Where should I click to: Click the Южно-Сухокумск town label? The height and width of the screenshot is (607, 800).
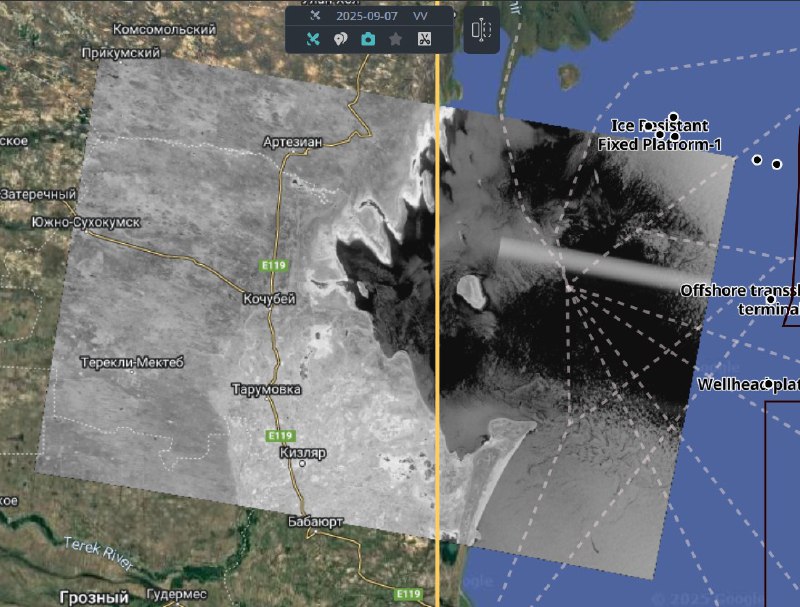click(86, 222)
